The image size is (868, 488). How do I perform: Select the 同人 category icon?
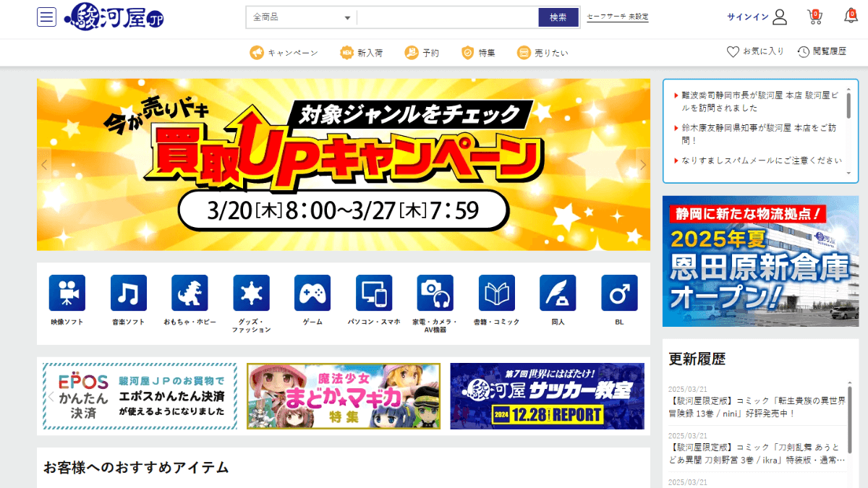tap(558, 293)
